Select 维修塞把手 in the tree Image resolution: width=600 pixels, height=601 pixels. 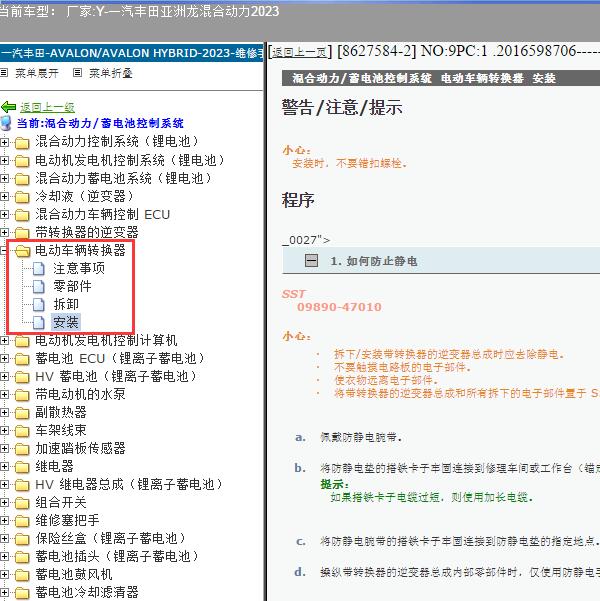(67, 521)
